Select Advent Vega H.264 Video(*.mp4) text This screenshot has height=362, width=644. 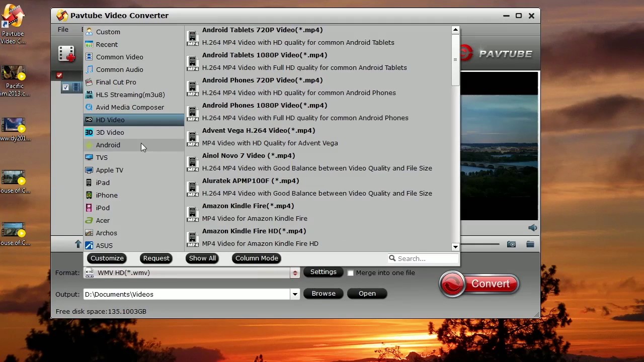pyautogui.click(x=259, y=130)
